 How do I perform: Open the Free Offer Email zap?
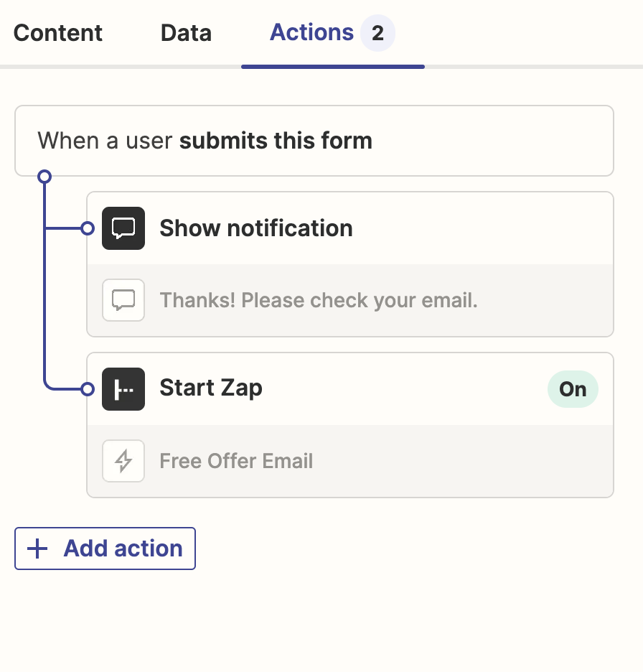click(236, 461)
